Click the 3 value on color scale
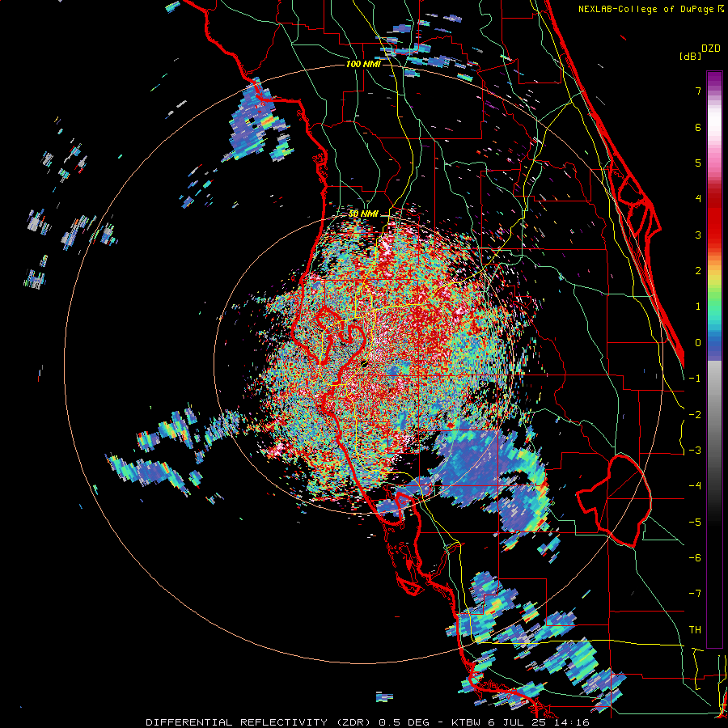The height and width of the screenshot is (728, 728). pos(698,235)
